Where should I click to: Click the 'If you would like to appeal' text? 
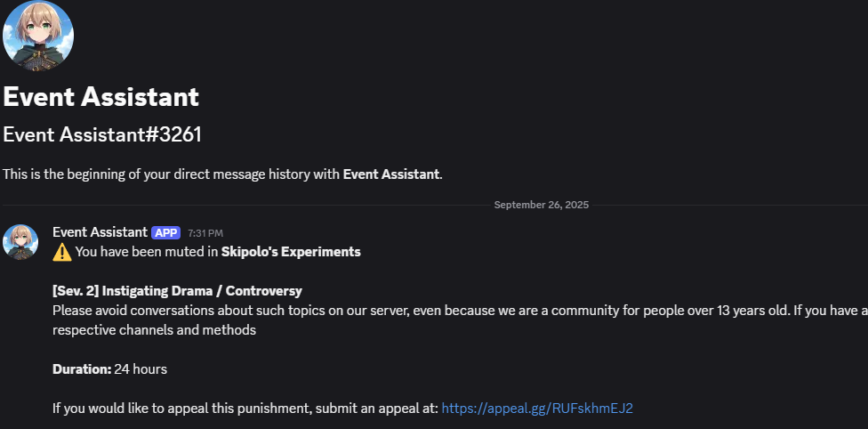click(x=245, y=409)
